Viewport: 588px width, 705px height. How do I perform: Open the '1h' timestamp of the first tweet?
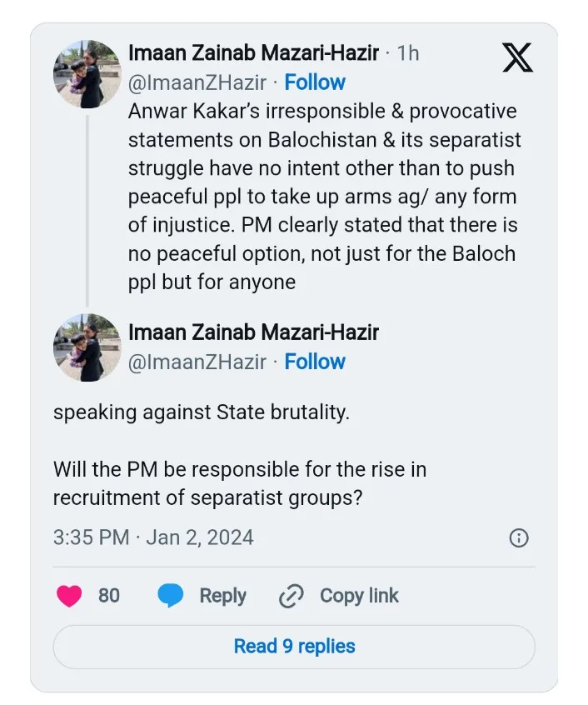pyautogui.click(x=408, y=53)
